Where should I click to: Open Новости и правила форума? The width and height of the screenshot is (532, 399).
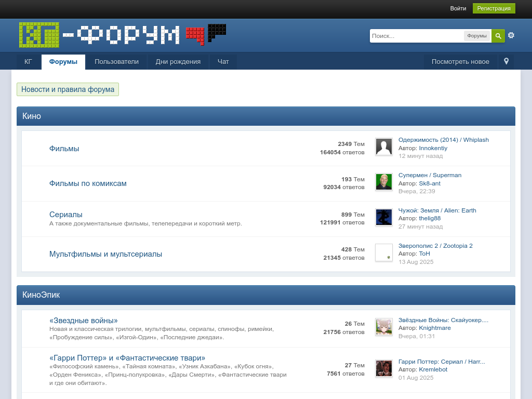[x=68, y=89]
